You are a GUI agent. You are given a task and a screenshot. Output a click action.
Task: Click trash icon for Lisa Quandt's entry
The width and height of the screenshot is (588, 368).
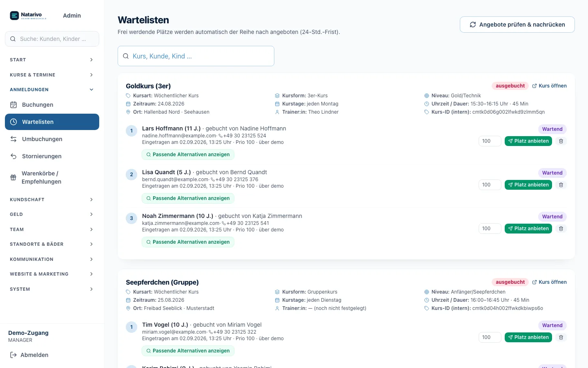[x=561, y=185]
